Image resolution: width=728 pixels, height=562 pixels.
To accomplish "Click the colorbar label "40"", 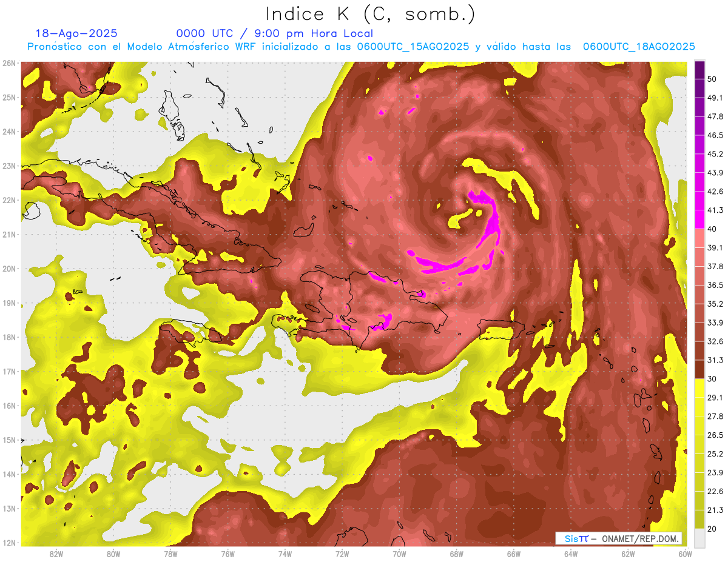I will 712,229.
